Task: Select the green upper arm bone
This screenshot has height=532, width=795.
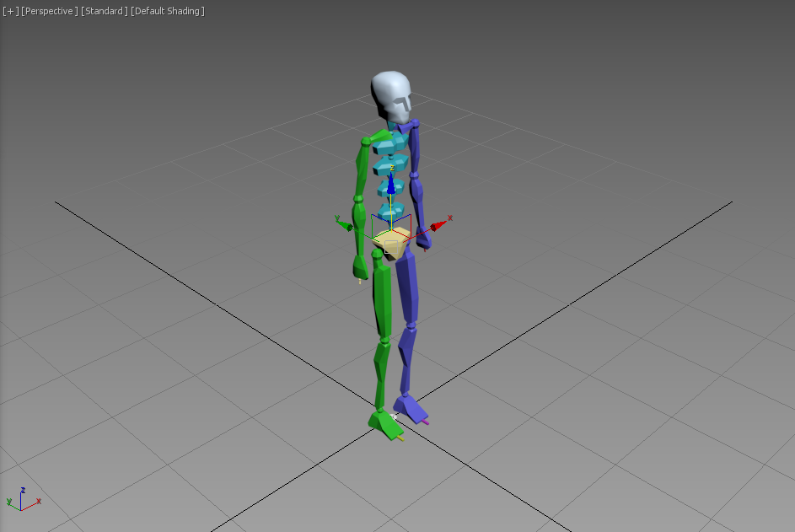Action: pyautogui.click(x=362, y=170)
